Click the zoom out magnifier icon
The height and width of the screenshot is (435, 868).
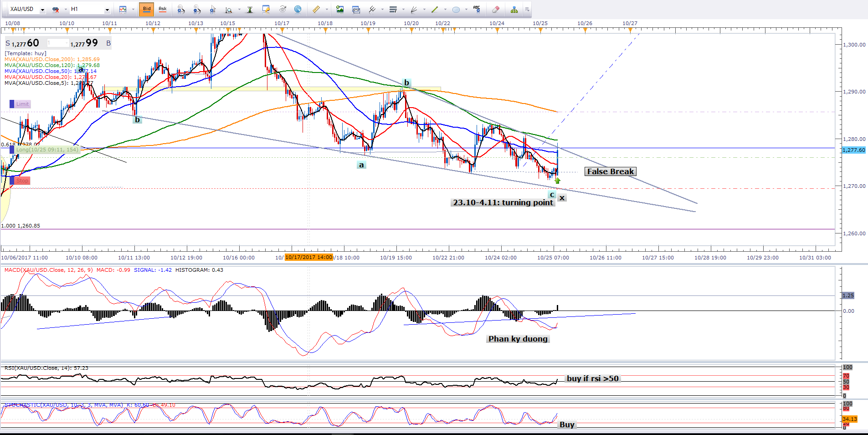click(197, 9)
